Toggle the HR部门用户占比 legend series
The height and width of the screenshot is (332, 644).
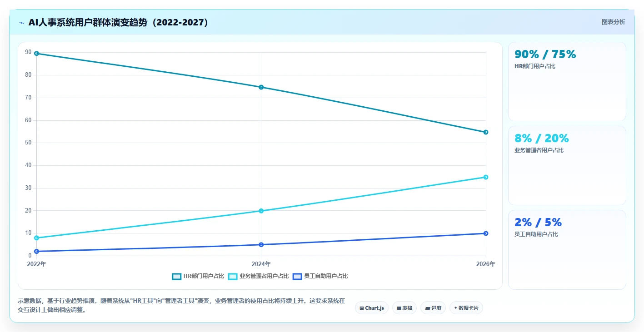(198, 276)
